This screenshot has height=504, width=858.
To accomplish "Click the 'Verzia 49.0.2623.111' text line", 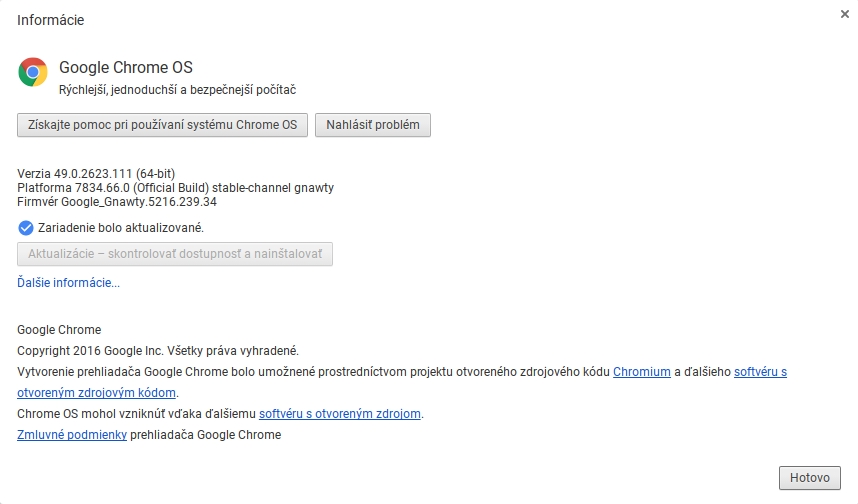I will (96, 174).
